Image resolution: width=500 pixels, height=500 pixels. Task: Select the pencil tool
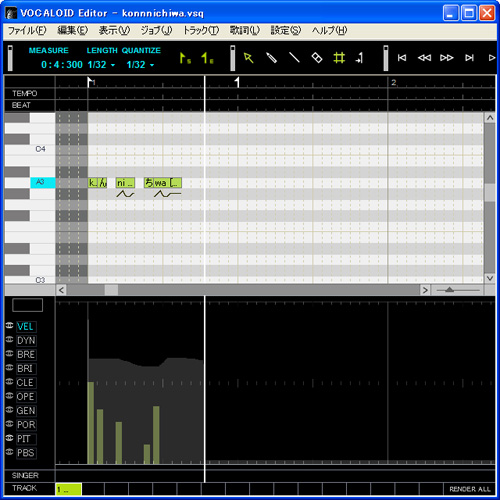click(271, 58)
